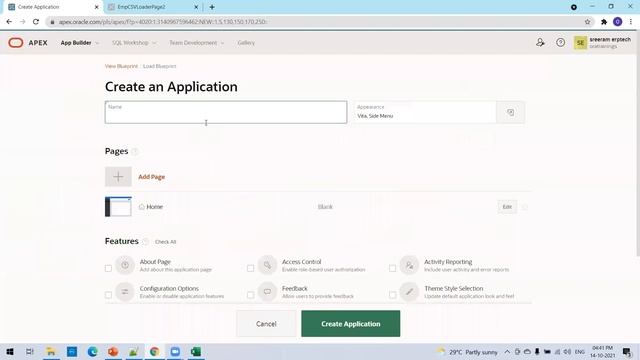The height and width of the screenshot is (360, 640).
Task: Click the Activity Reporting feature icon
Action: tap(409, 265)
